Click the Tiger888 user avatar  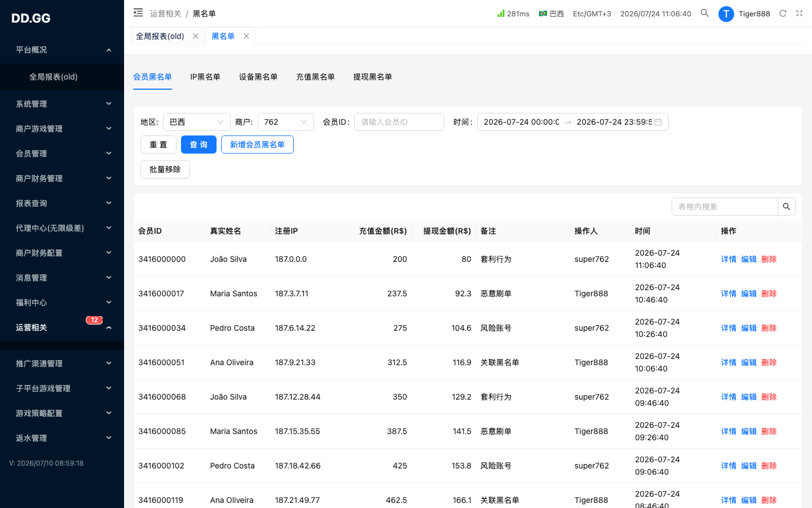pos(726,14)
